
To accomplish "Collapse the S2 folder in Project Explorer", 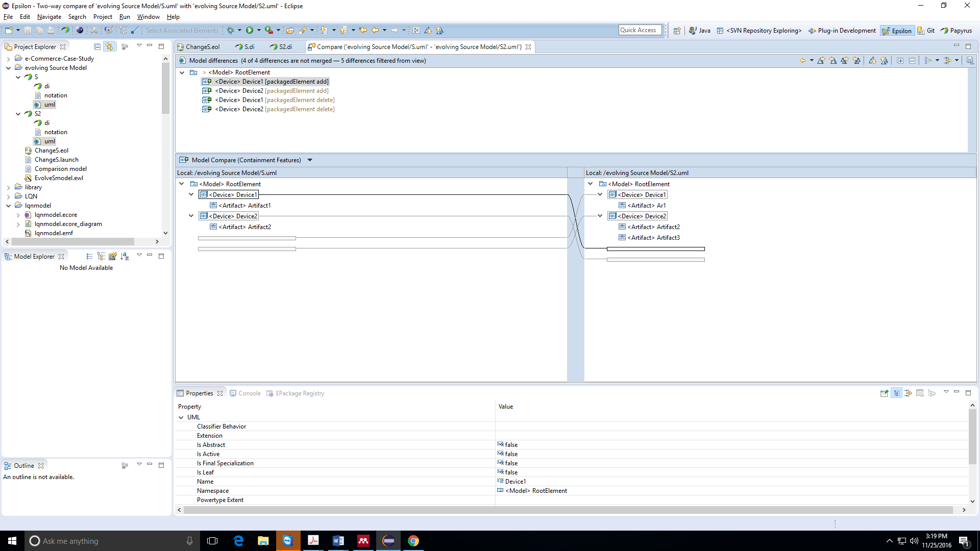I will (x=18, y=114).
